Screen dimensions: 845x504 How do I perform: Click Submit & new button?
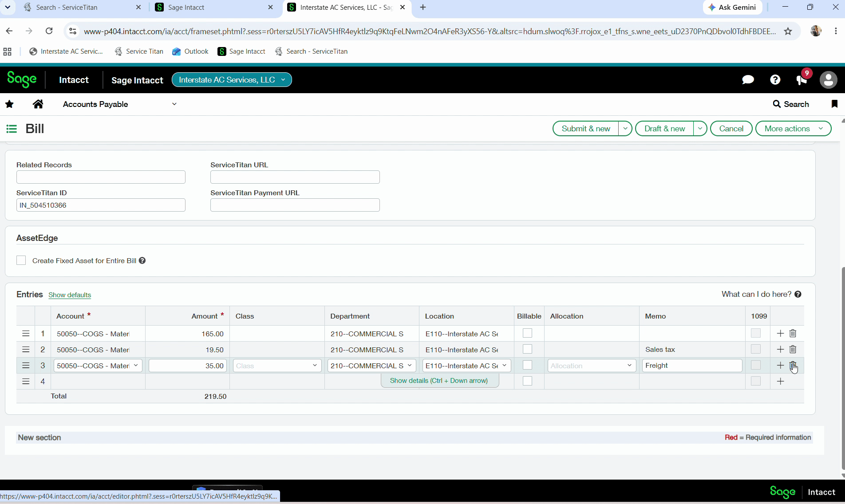[586, 129]
